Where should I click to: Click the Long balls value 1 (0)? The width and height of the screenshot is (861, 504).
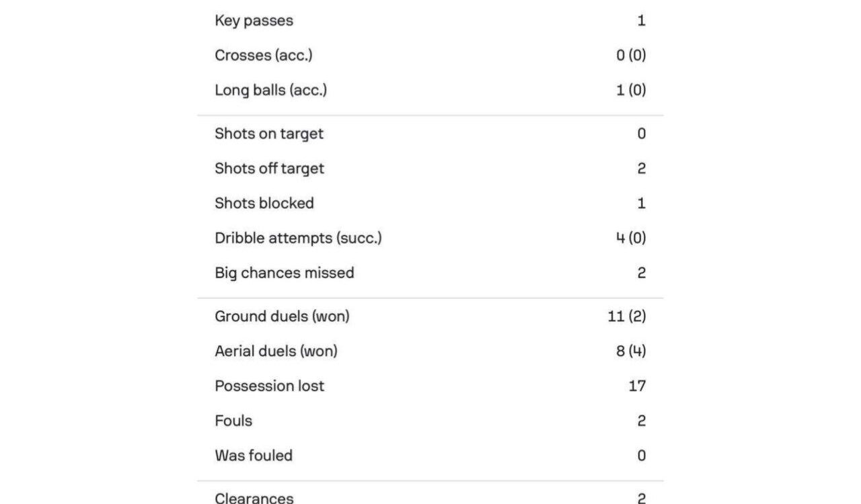(631, 91)
